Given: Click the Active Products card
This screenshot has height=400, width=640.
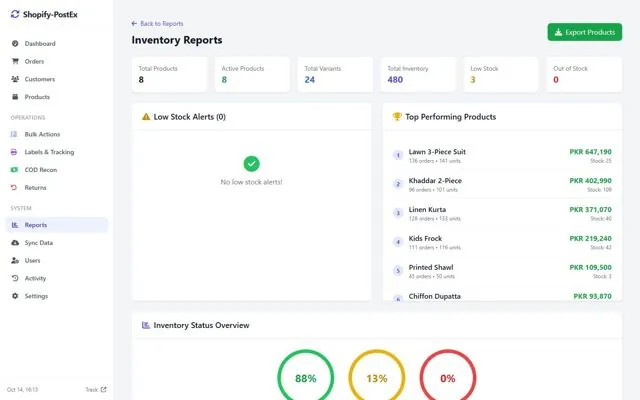Looking at the screenshot, I should [252, 74].
